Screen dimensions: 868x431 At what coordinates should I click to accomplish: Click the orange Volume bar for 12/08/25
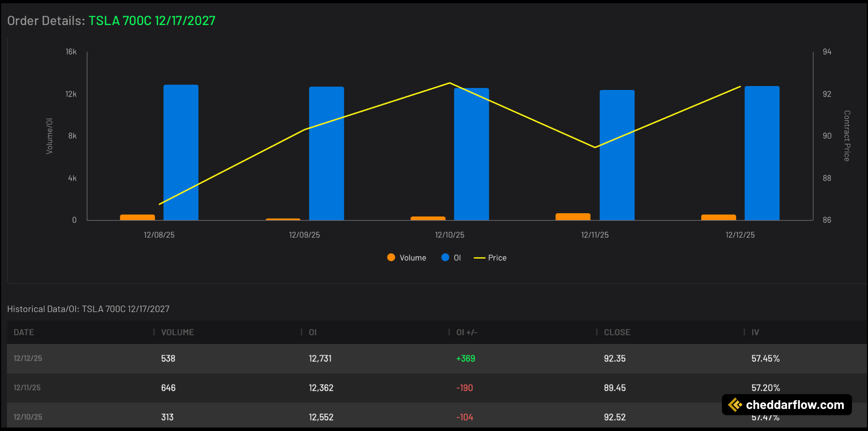[137, 217]
